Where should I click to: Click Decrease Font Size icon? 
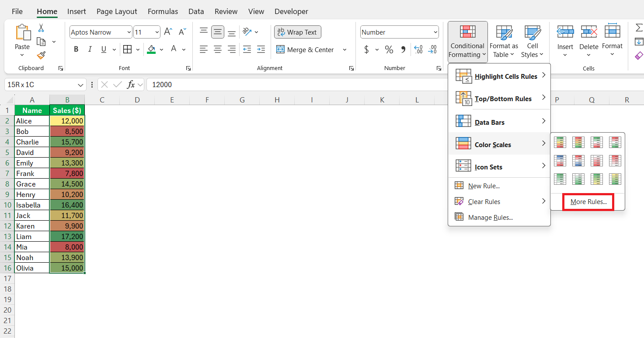[182, 32]
